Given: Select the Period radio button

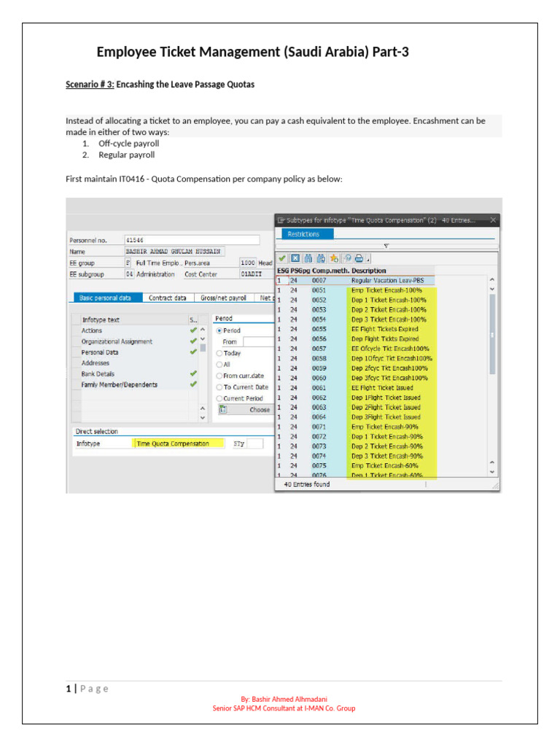Looking at the screenshot, I should (219, 330).
